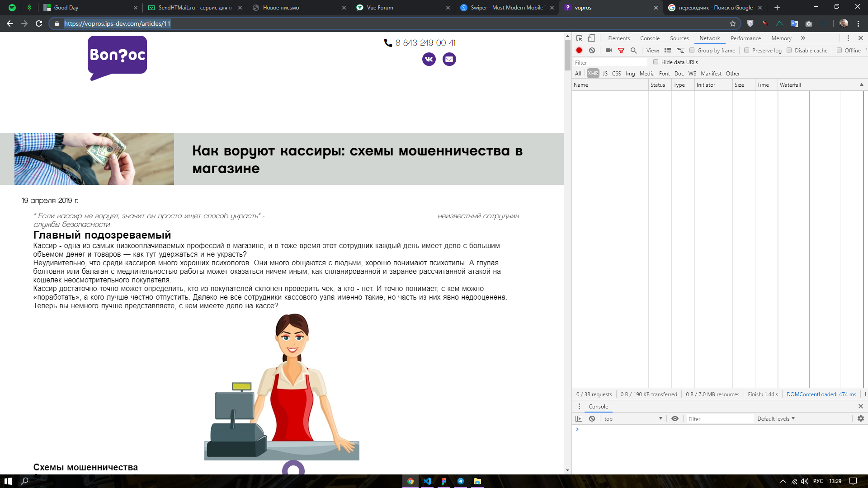
Task: Click the address bar URL
Action: tap(117, 23)
